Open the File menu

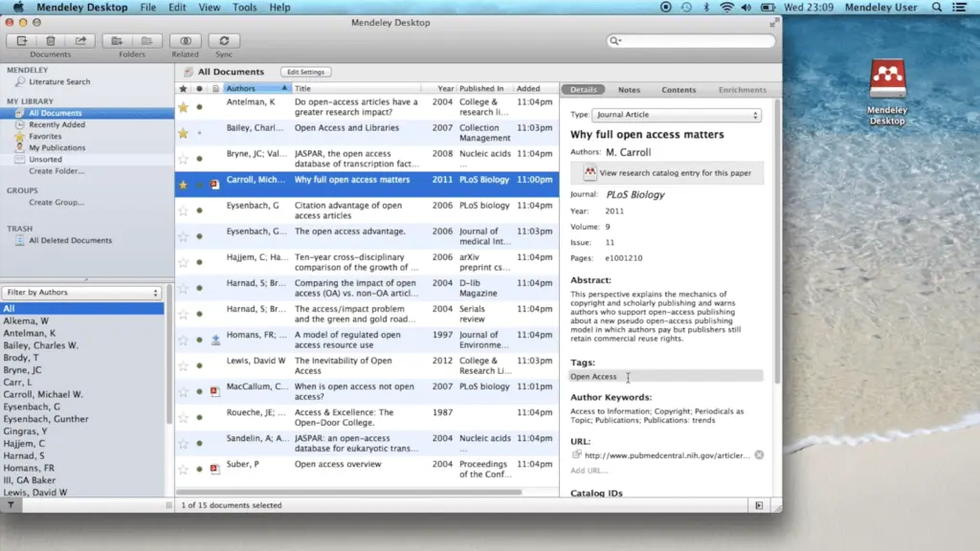click(x=148, y=8)
